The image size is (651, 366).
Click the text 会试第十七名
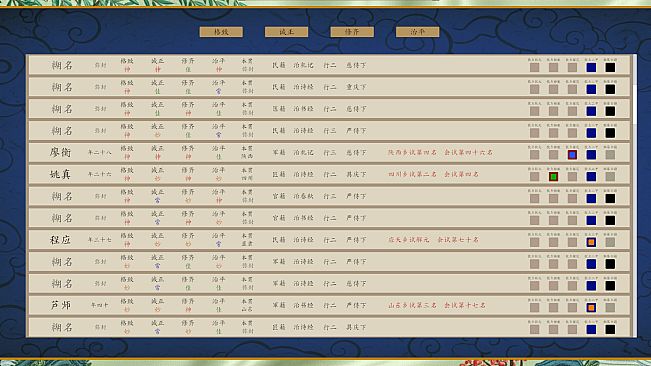[465, 305]
